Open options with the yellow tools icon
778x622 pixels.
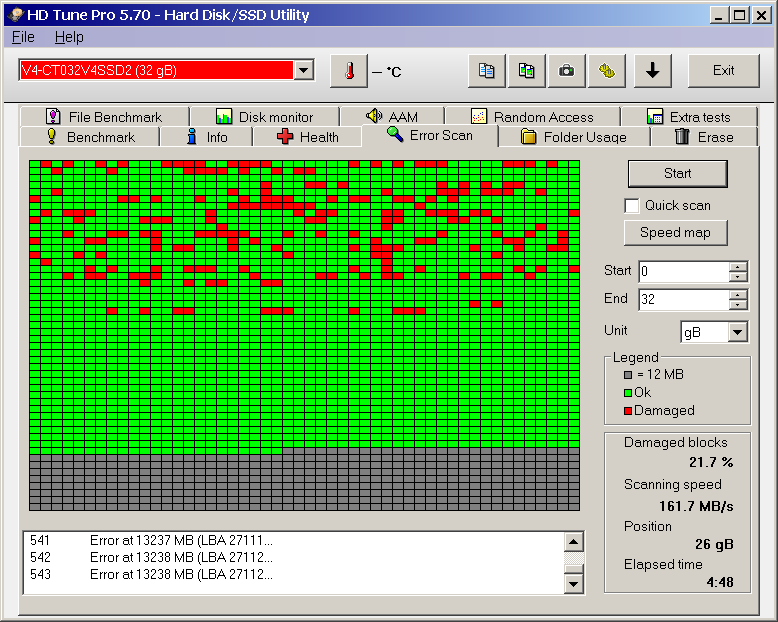(x=607, y=71)
